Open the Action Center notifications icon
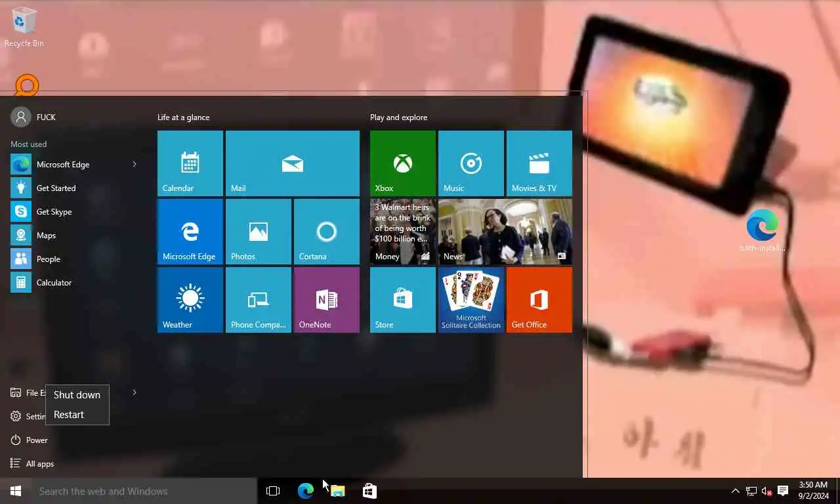Viewport: 840px width, 504px height. click(783, 491)
